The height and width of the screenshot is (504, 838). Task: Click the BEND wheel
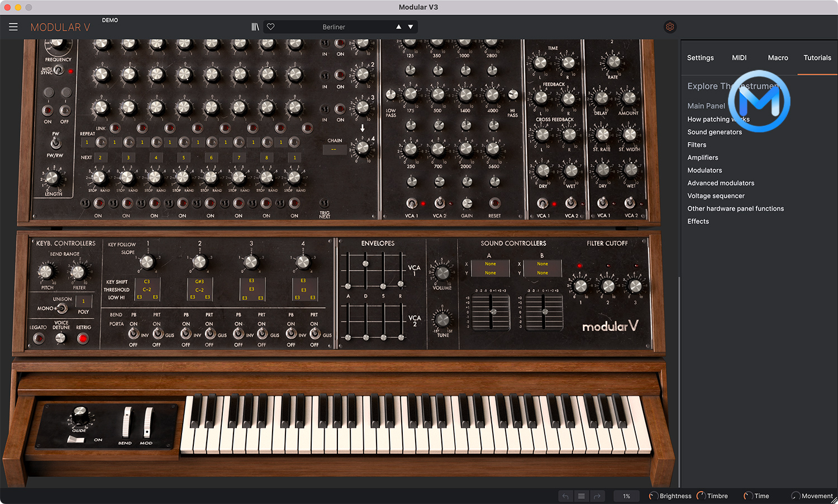pyautogui.click(x=127, y=422)
